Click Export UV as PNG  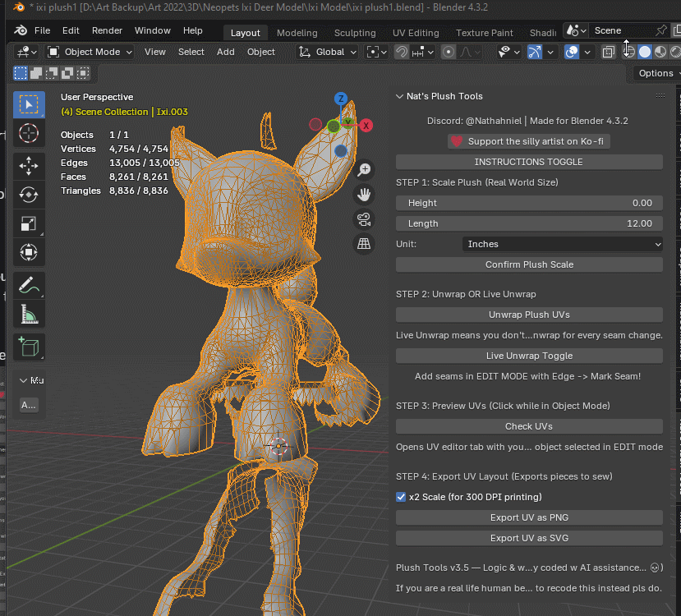tap(529, 518)
